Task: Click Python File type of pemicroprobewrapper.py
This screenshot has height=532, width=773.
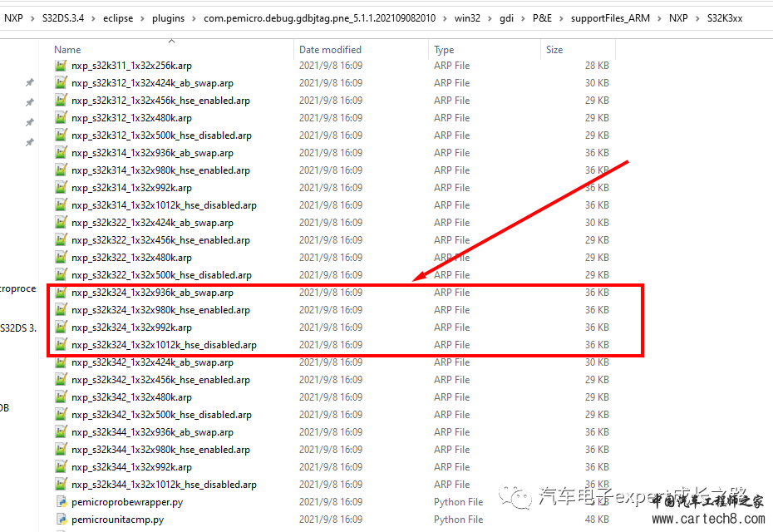Action: point(459,502)
